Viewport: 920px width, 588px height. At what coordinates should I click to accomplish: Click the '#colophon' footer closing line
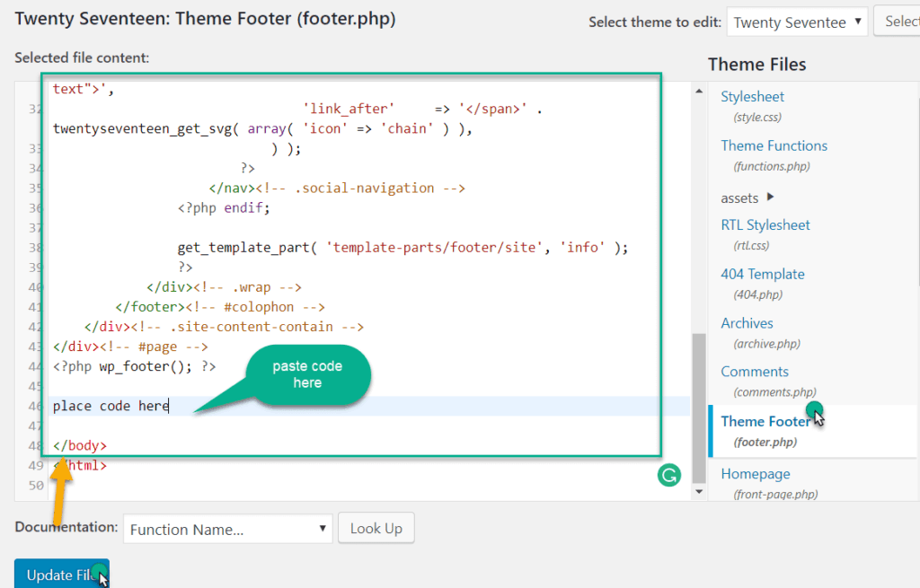(220, 307)
